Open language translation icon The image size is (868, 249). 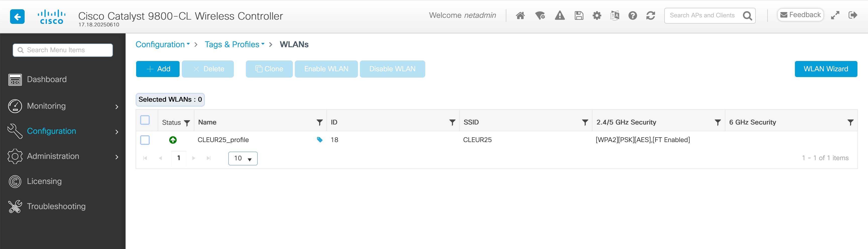click(x=615, y=16)
